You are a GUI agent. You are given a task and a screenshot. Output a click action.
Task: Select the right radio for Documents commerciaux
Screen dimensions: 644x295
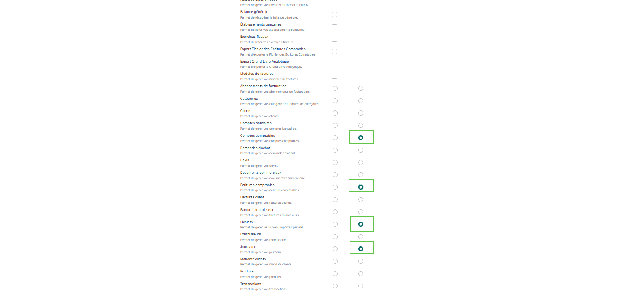(360, 175)
